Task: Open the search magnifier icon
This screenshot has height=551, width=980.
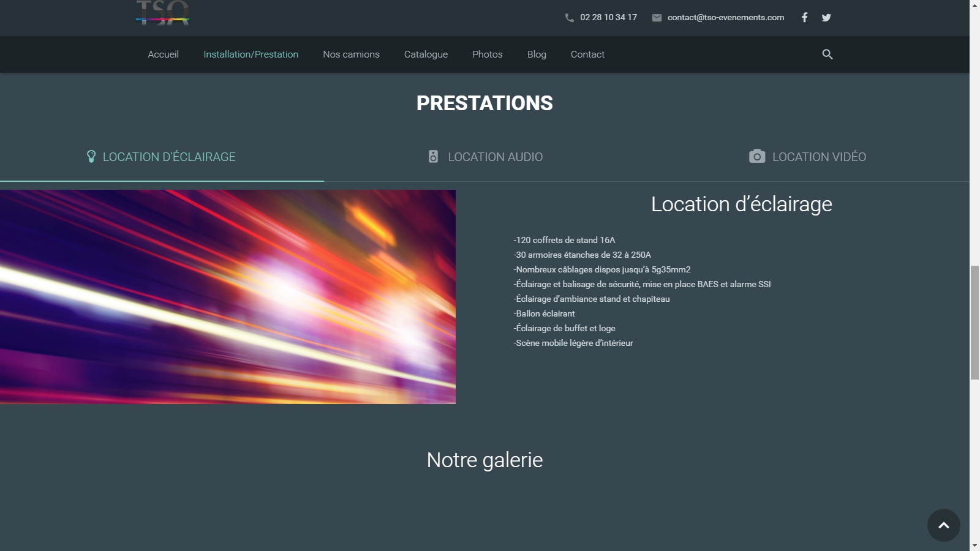Action: 827,54
